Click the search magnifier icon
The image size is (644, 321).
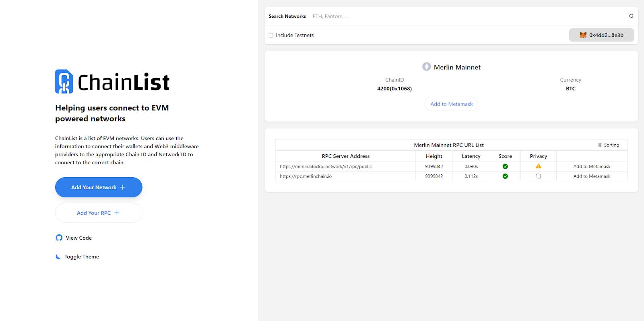tap(631, 16)
